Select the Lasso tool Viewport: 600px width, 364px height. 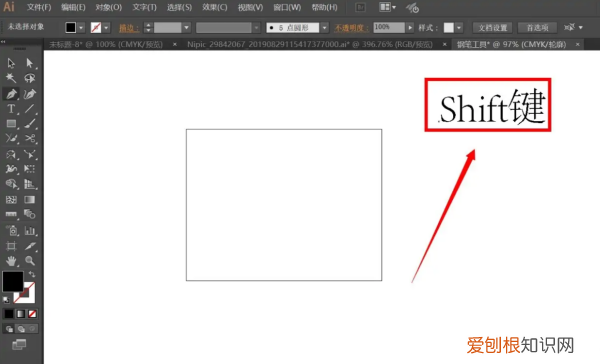point(29,78)
